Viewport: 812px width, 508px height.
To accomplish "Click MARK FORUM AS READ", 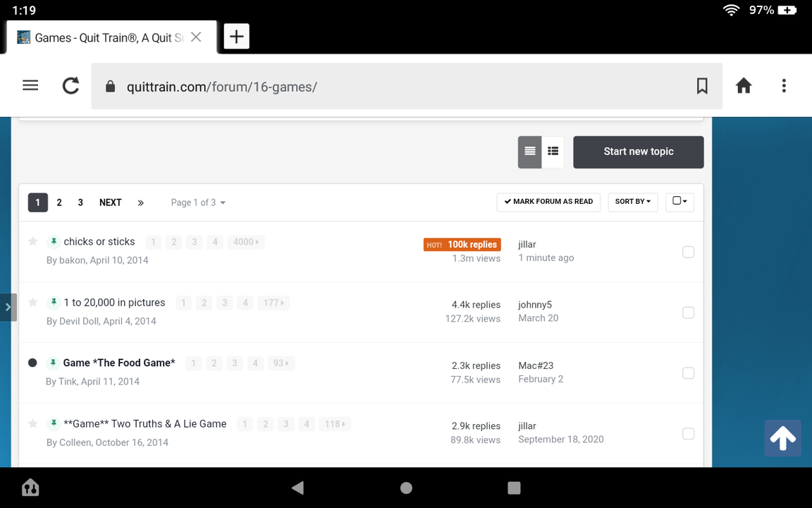I will pos(548,202).
